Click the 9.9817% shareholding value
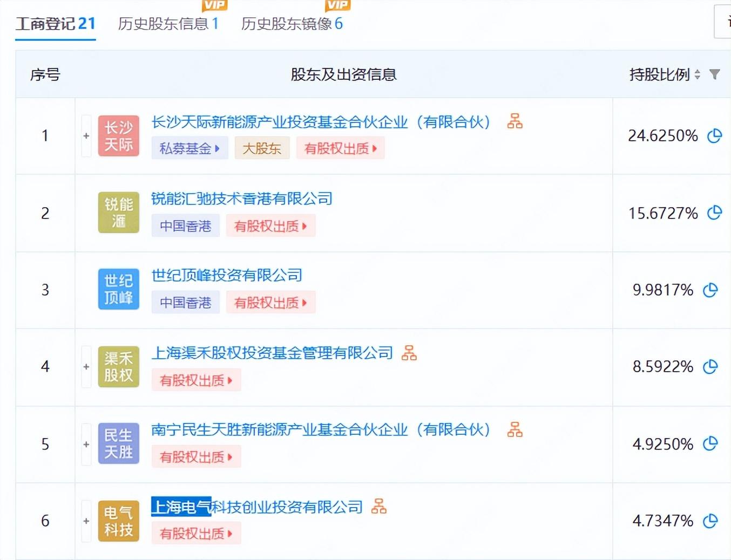 tap(663, 290)
